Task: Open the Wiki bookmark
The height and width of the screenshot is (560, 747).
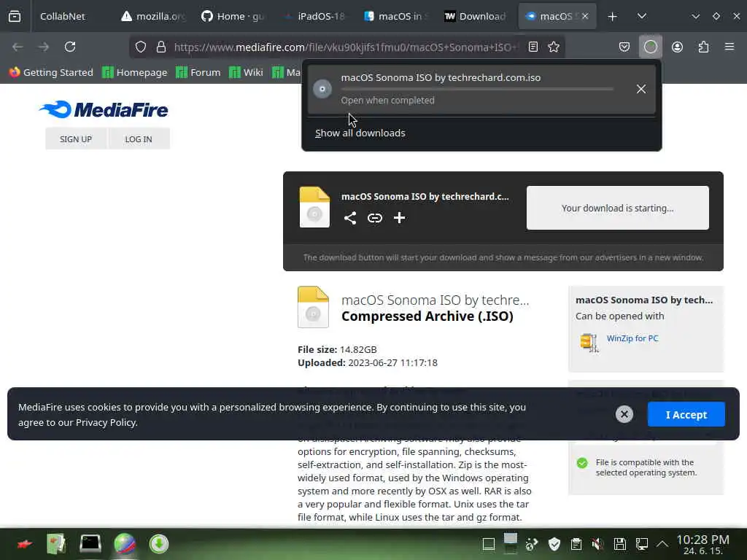Action: click(246, 72)
